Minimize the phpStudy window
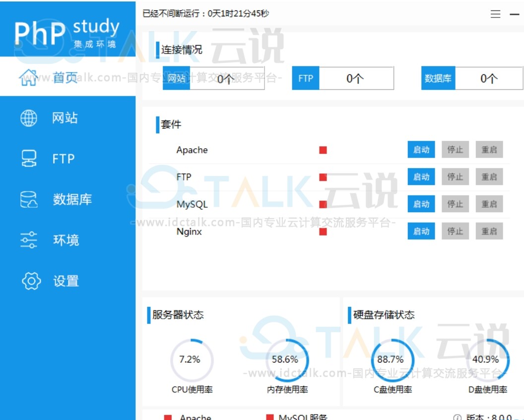This screenshot has width=524, height=420. click(x=514, y=14)
